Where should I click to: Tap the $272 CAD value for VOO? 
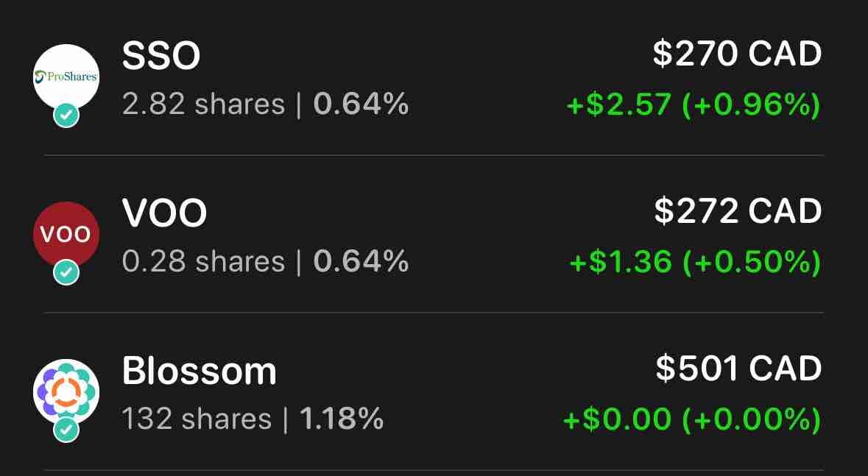click(738, 211)
